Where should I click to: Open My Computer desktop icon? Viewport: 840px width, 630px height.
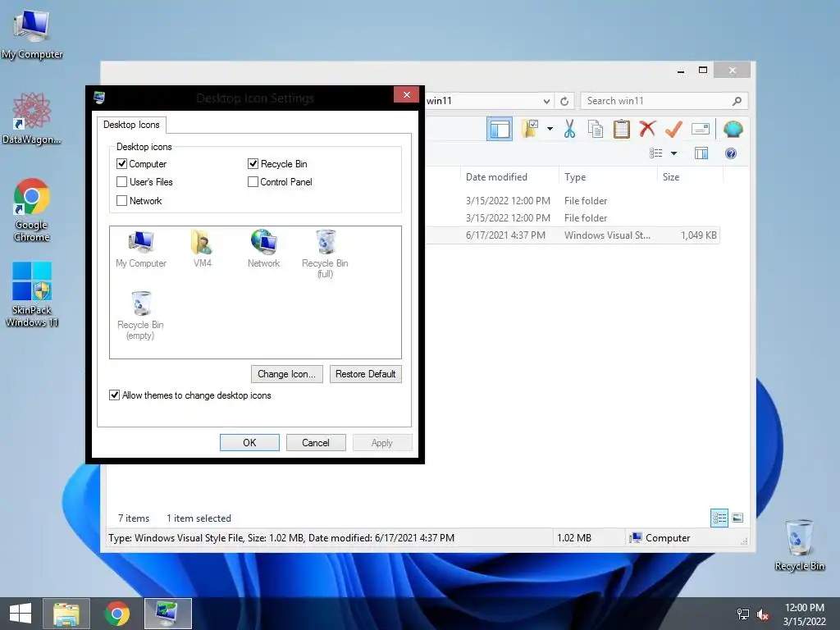pyautogui.click(x=32, y=33)
